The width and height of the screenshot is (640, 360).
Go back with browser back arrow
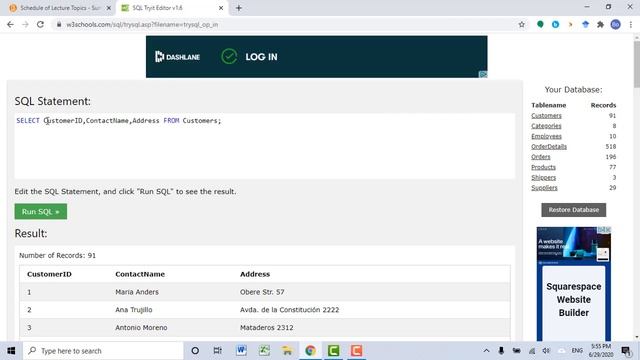[10, 24]
